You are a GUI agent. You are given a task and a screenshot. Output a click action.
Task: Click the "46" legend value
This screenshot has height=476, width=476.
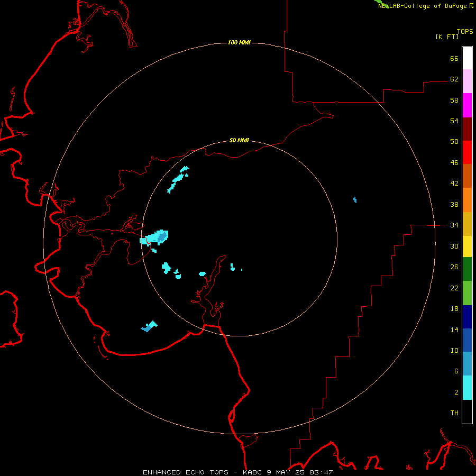pos(454,162)
